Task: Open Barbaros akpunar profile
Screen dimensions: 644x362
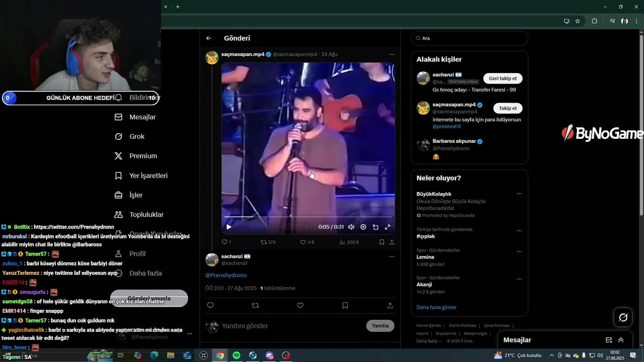Action: (454, 141)
